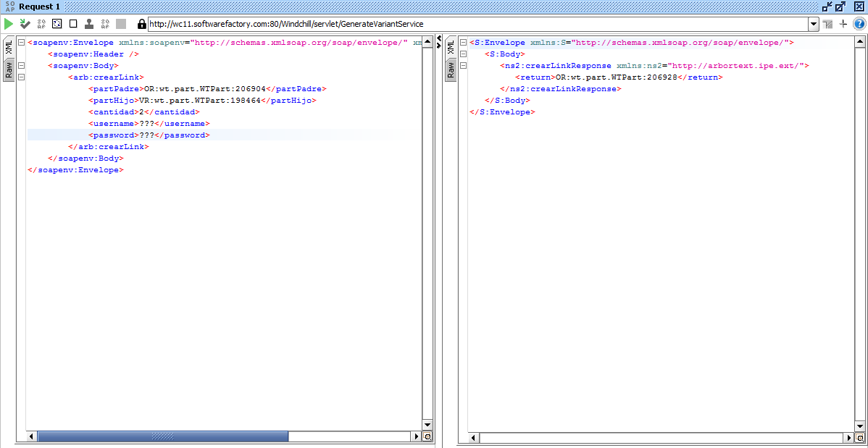
Task: Select the request XML tab
Action: [9, 47]
